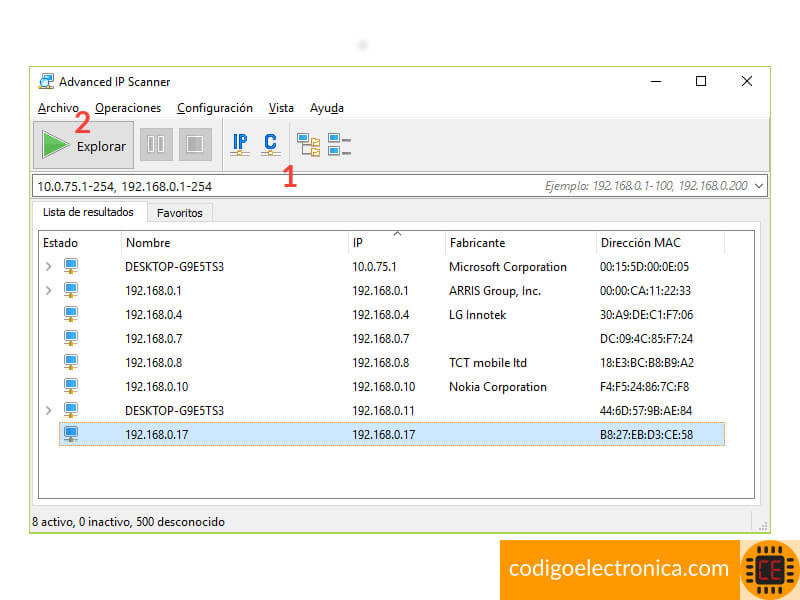The height and width of the screenshot is (600, 800).
Task: Sort by the Nombre column header
Action: [235, 243]
